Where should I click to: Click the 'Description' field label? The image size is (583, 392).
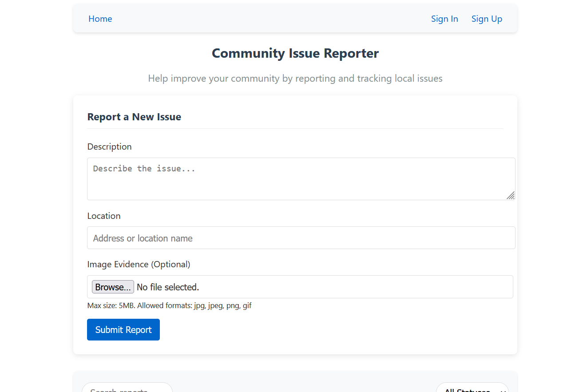[x=109, y=147]
